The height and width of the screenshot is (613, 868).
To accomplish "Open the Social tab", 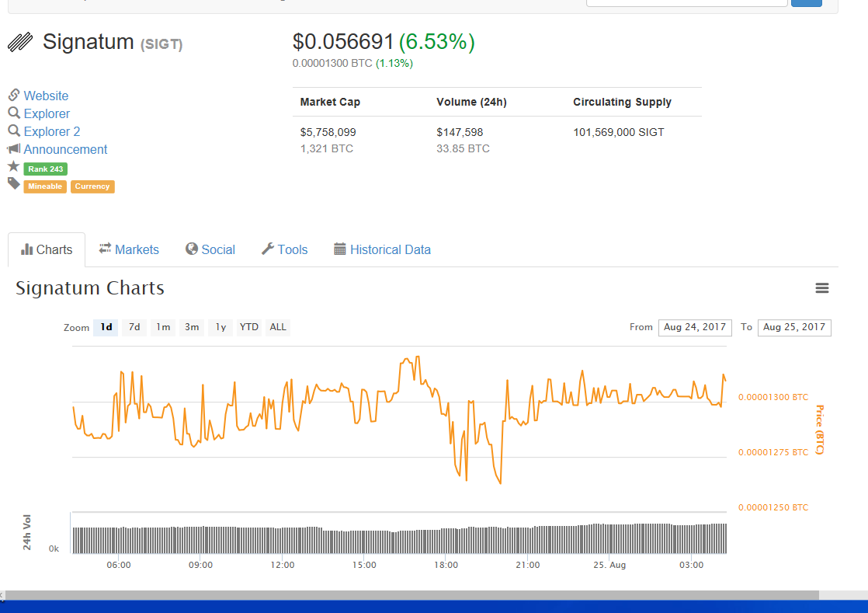I will pyautogui.click(x=210, y=249).
